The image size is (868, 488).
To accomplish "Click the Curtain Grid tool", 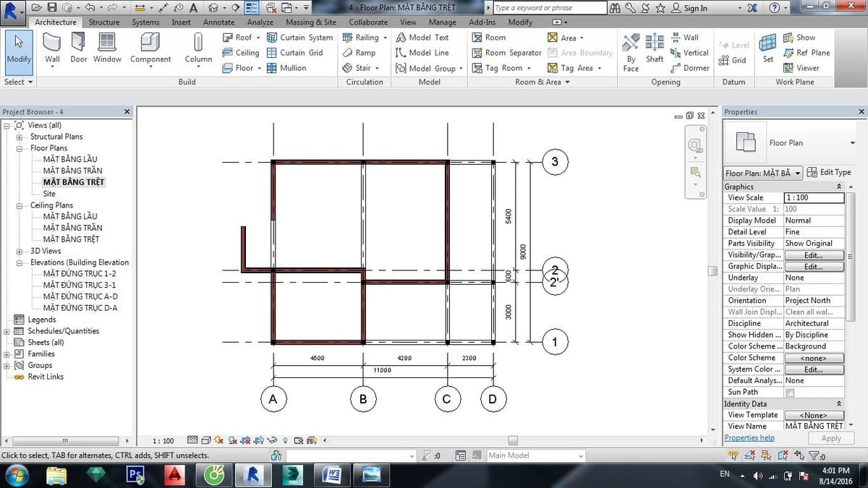I will click(294, 53).
